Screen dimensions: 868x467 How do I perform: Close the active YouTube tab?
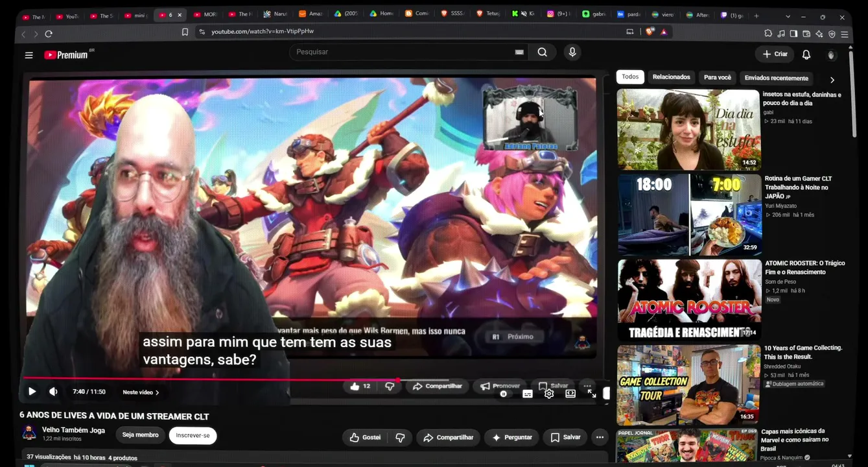180,15
